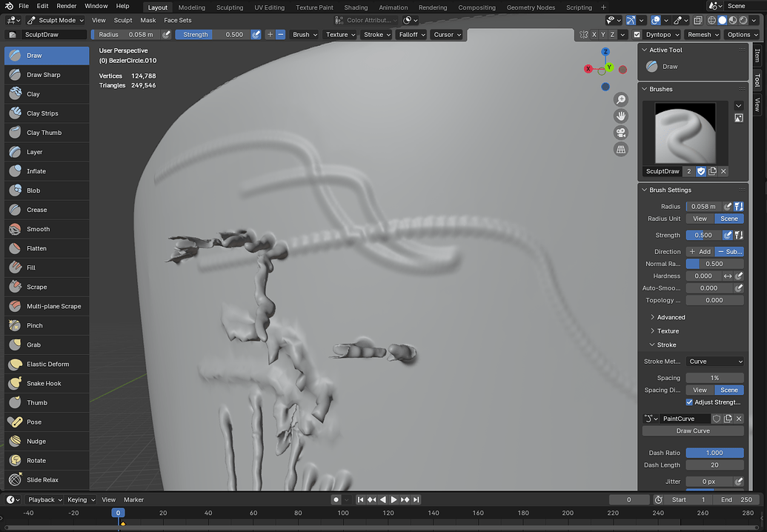Enable Adjust Strength for Spacing checkbox

(689, 402)
